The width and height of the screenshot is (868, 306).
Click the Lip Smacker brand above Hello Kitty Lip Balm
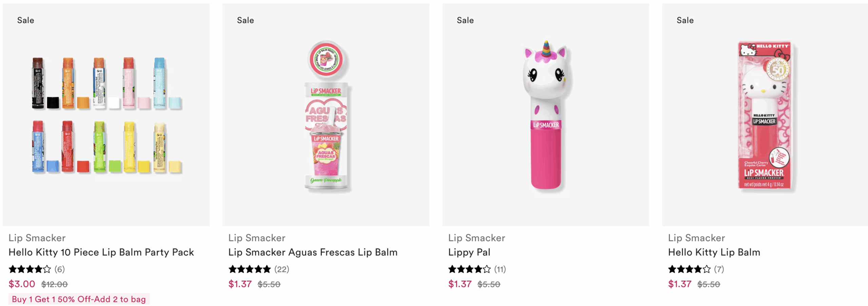[x=696, y=238]
